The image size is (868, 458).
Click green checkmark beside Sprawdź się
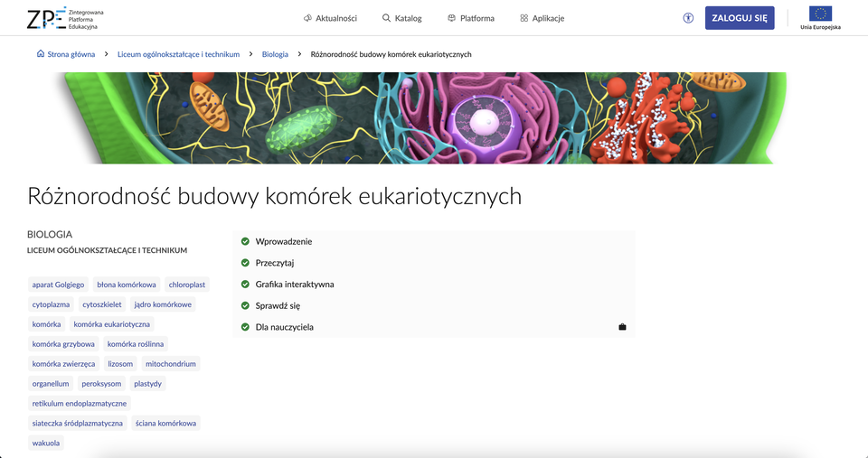click(245, 305)
